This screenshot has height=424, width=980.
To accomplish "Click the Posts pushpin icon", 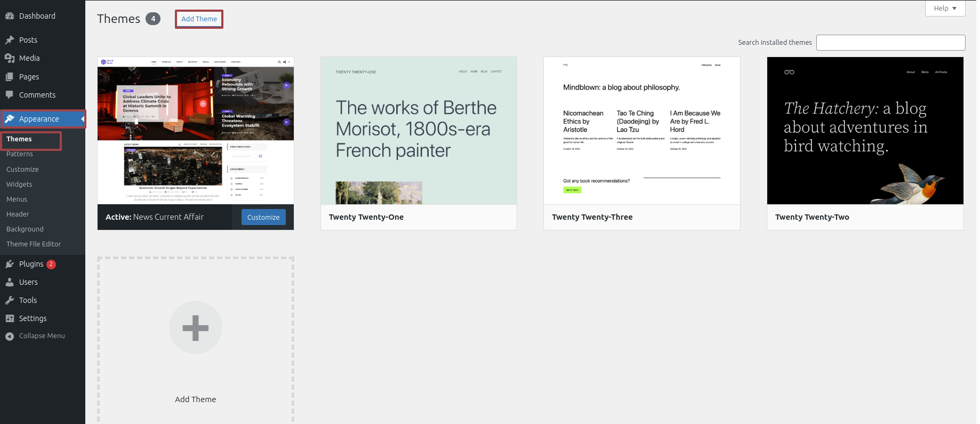I will click(x=10, y=40).
